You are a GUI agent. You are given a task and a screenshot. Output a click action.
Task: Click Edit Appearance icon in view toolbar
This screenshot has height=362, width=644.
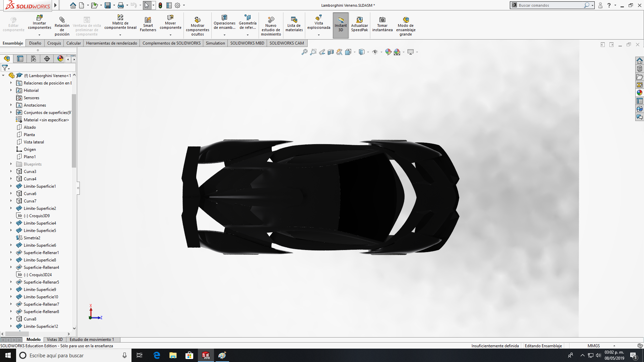(388, 52)
